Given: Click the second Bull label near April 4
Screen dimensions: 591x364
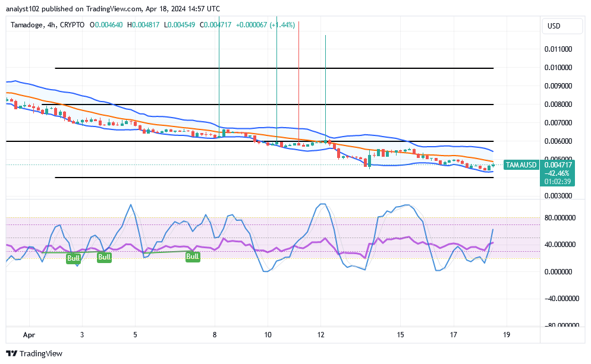Looking at the screenshot, I should tap(105, 257).
